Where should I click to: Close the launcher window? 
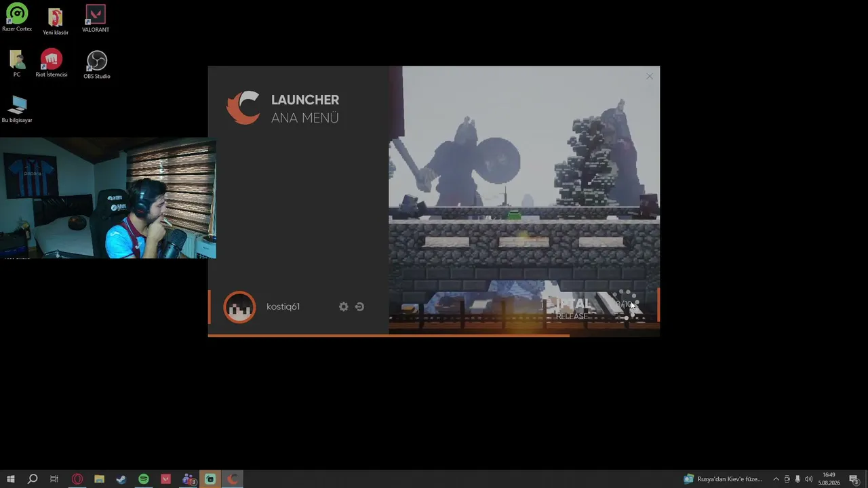[650, 77]
